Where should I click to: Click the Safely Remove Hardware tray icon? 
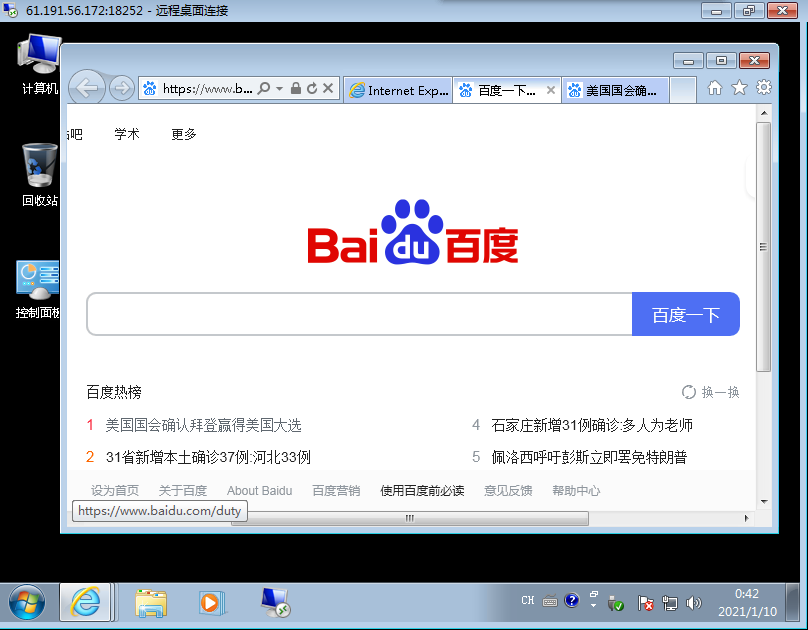tap(616, 603)
